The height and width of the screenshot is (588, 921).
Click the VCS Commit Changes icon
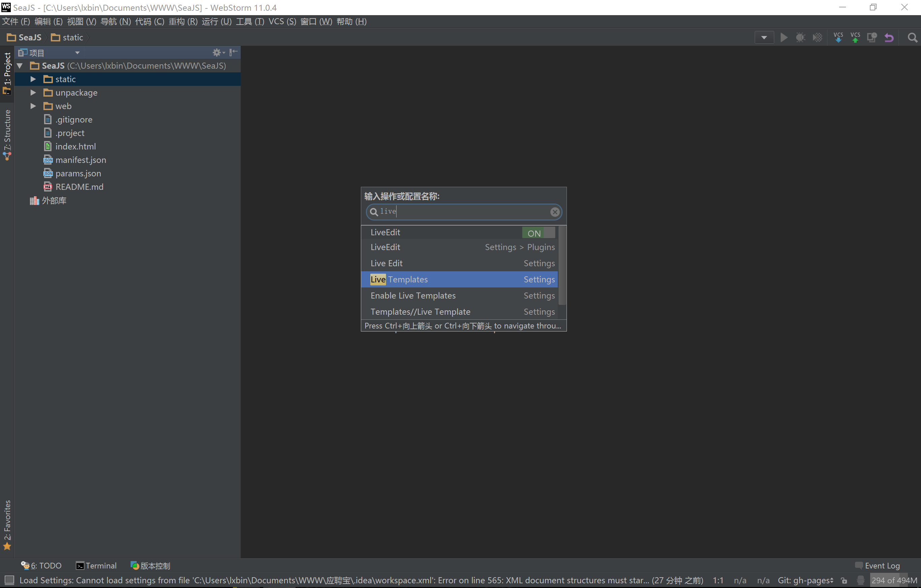pyautogui.click(x=855, y=37)
